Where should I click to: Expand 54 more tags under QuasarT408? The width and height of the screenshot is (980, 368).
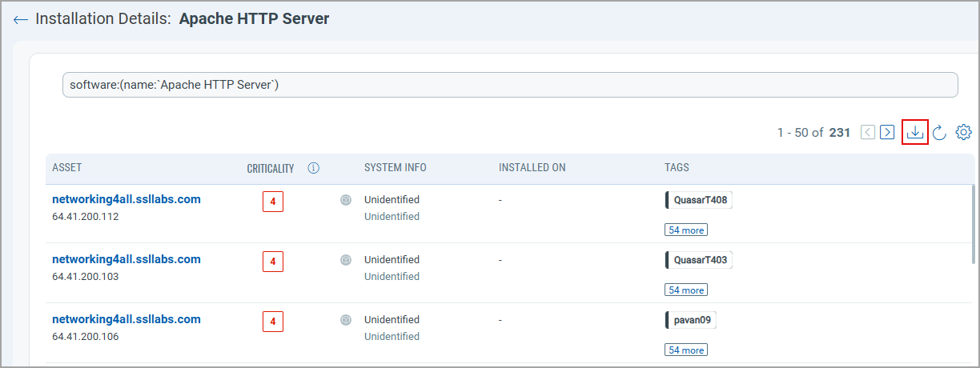pos(686,230)
